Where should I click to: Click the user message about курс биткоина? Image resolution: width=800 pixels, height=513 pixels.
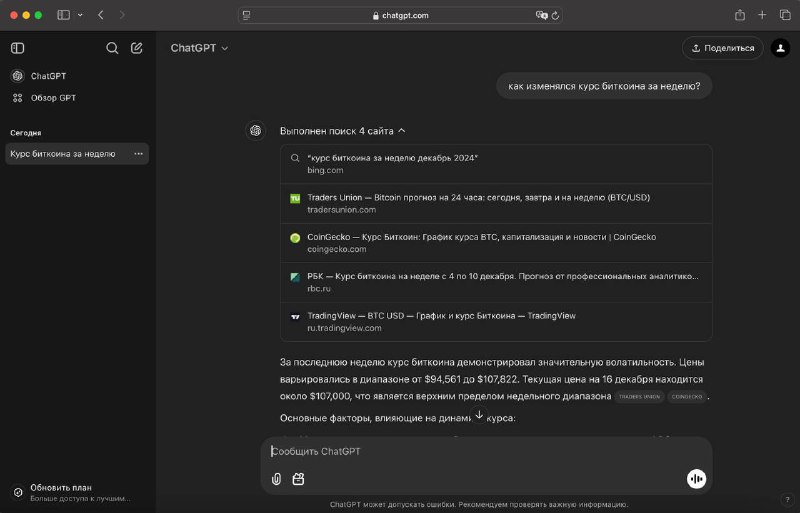tap(604, 86)
